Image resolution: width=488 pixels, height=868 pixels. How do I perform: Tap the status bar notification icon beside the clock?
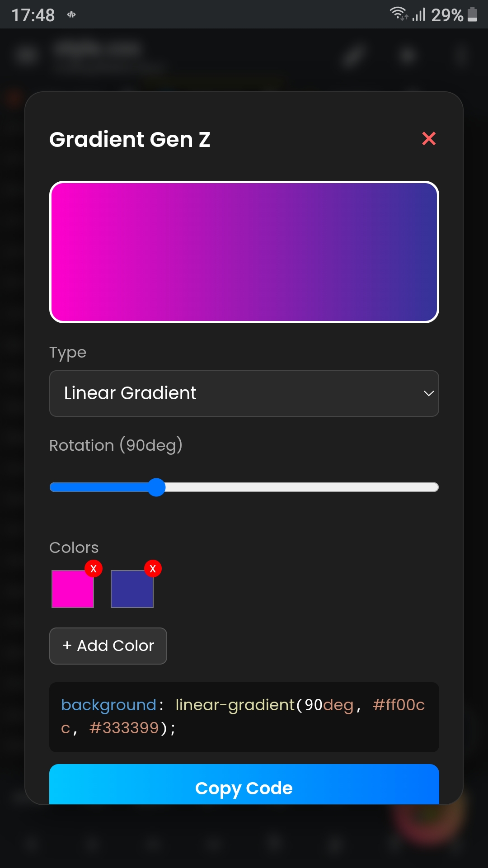[71, 14]
